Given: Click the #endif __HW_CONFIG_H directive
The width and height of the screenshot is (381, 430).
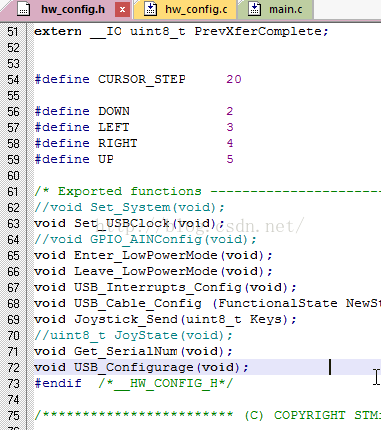Looking at the screenshot, I should 134,383.
